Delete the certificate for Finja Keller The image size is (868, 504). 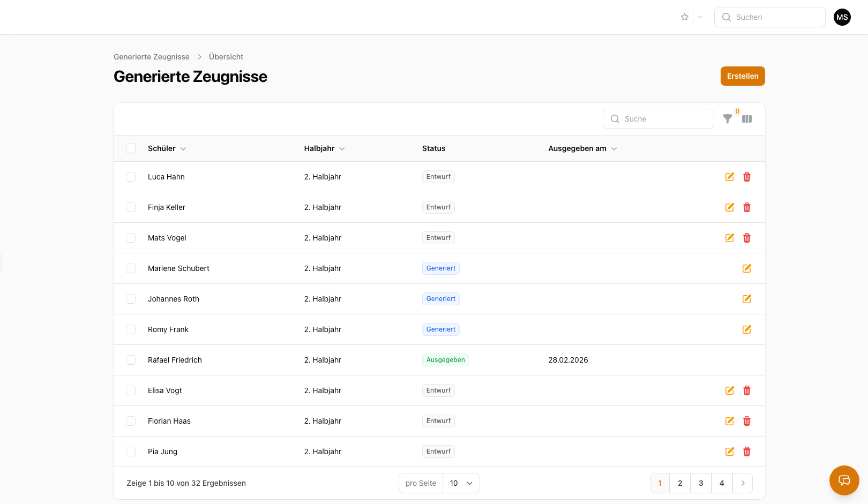point(746,207)
